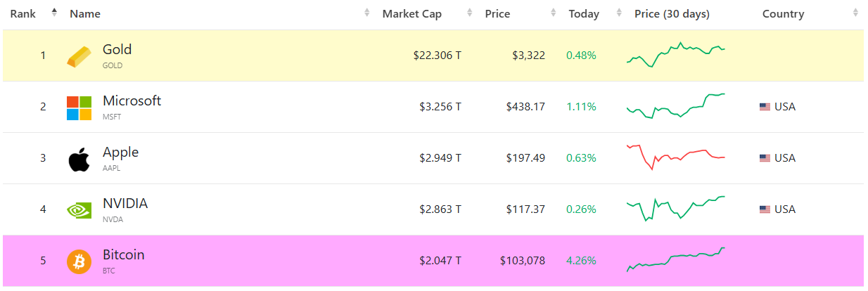
Task: Click the Microsoft logo icon
Action: (79, 108)
